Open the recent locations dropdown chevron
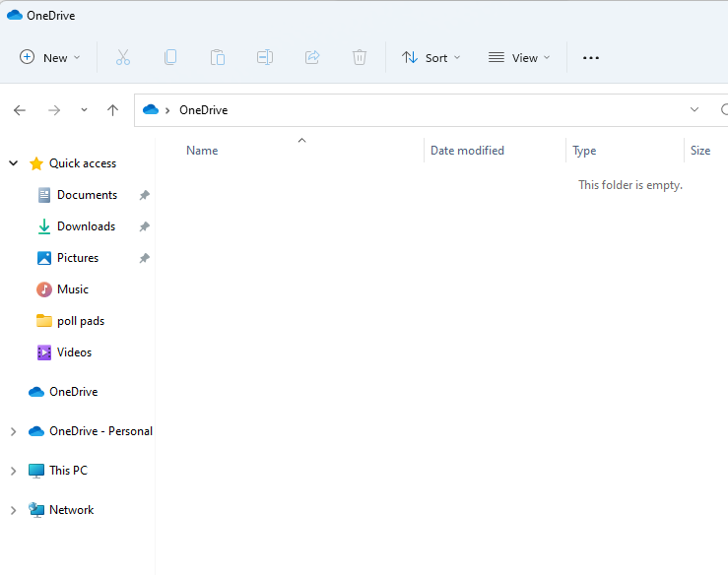The image size is (728, 575). click(84, 110)
